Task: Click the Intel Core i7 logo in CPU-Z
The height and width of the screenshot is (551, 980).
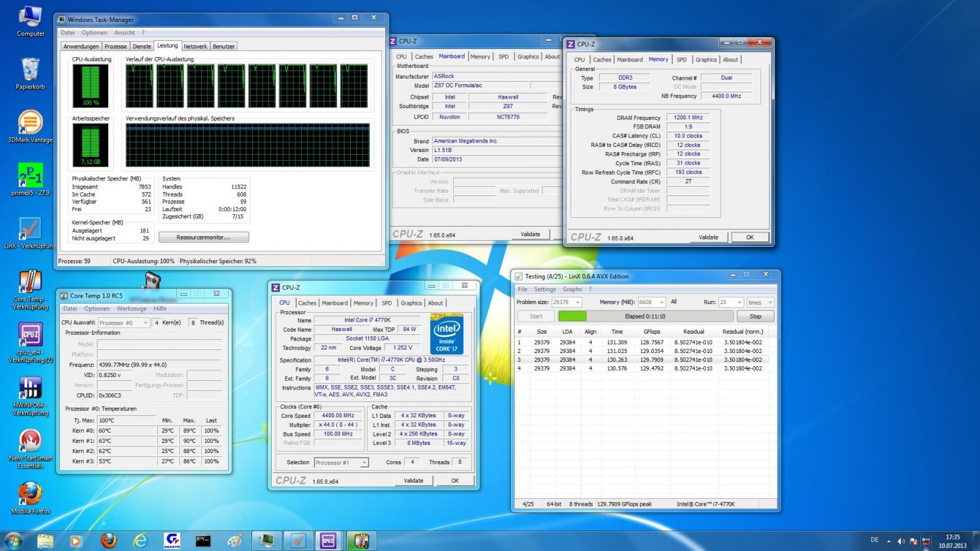Action: (447, 334)
